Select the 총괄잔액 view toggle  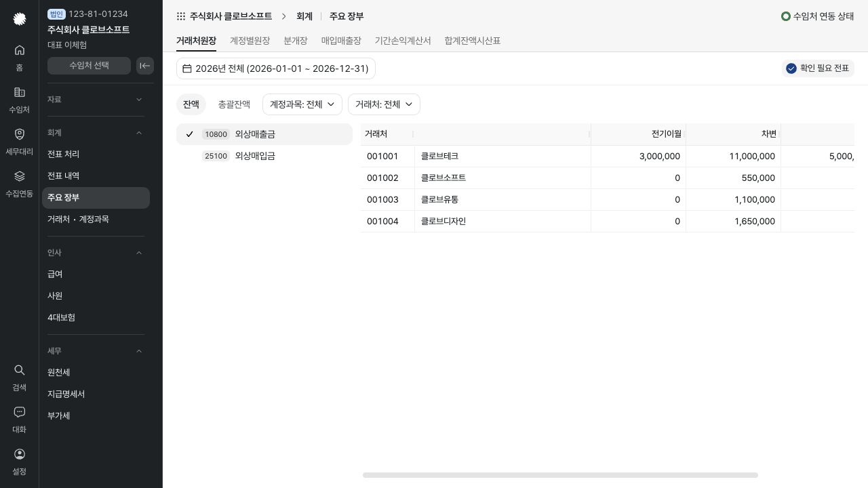[x=234, y=104]
